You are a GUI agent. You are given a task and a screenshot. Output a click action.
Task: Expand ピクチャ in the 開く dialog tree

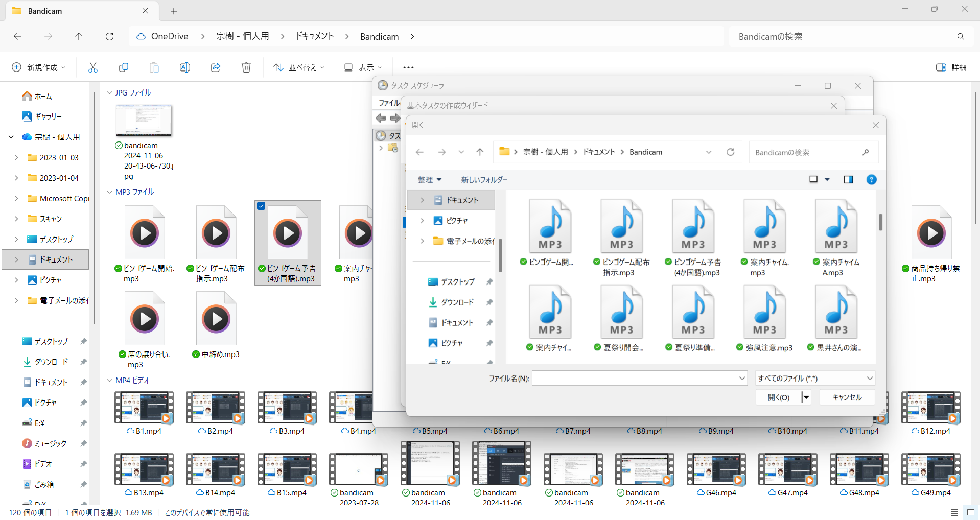422,221
